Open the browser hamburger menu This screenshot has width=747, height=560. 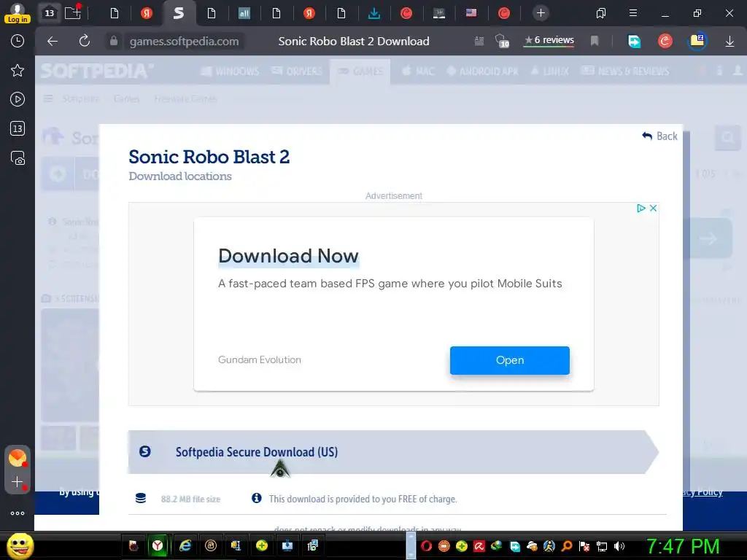(x=633, y=13)
